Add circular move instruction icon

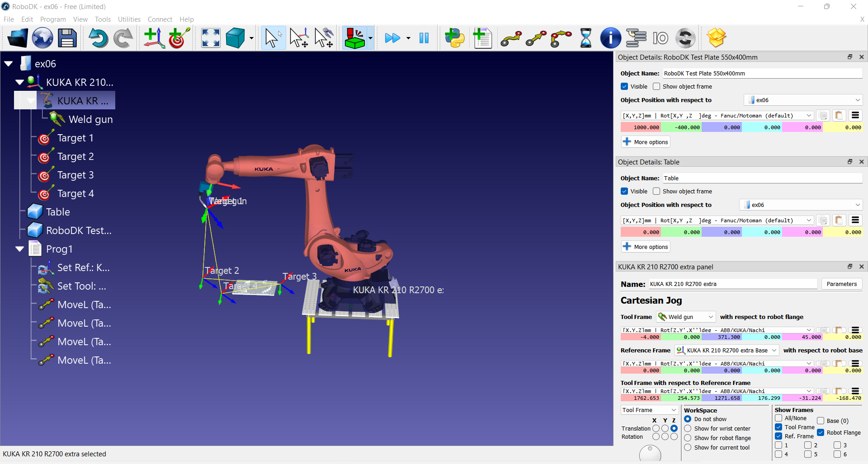coord(561,39)
